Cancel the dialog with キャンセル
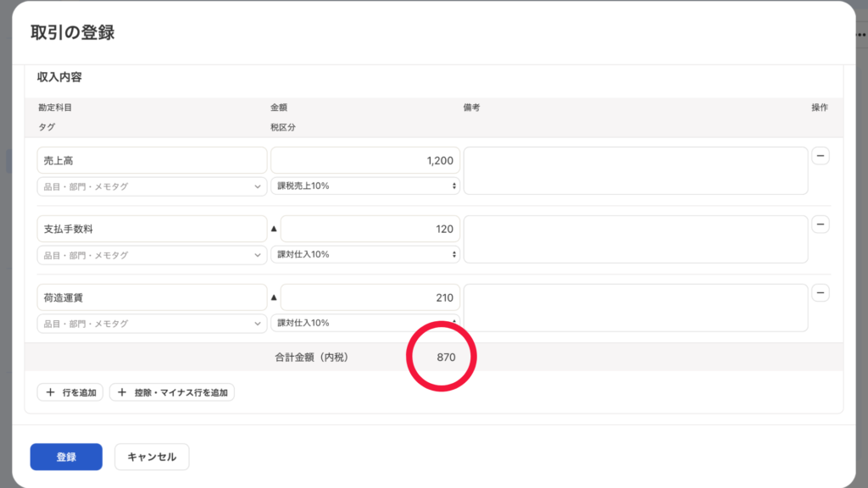Image resolution: width=868 pixels, height=488 pixels. pos(152,457)
